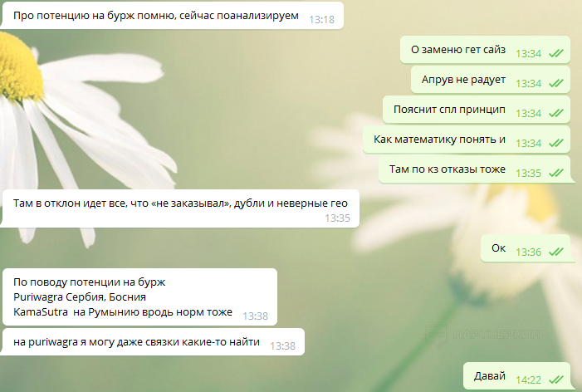This screenshot has width=582, height=392.
Task: Select 'Как математику понять и' message
Action: tap(467, 140)
